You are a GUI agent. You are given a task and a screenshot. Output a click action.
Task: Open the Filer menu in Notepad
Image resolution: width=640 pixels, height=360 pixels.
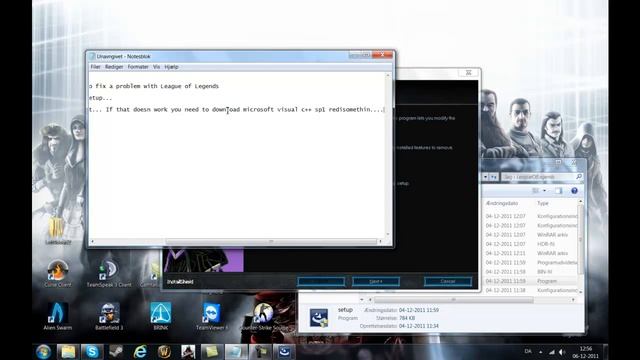tap(95, 67)
